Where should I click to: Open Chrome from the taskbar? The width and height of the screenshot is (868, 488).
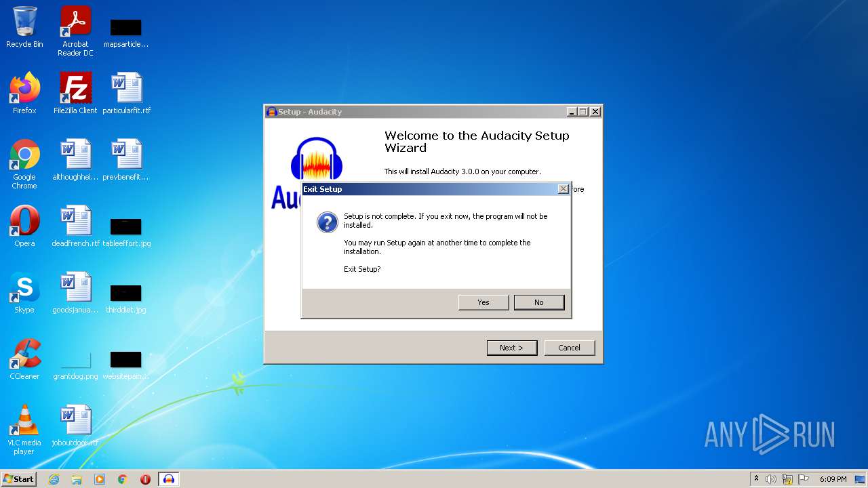coord(123,479)
